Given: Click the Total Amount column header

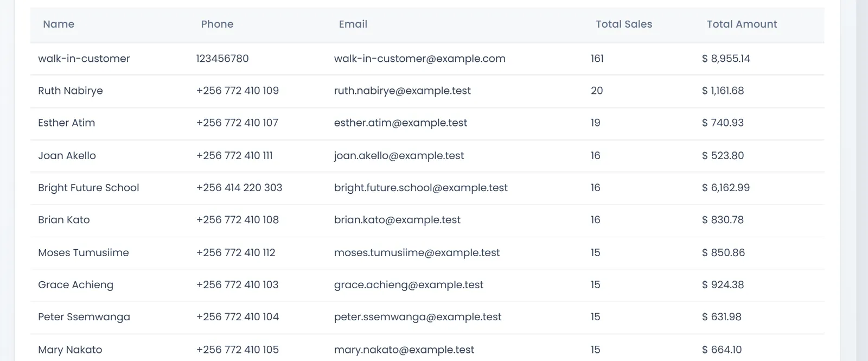Looking at the screenshot, I should [742, 24].
